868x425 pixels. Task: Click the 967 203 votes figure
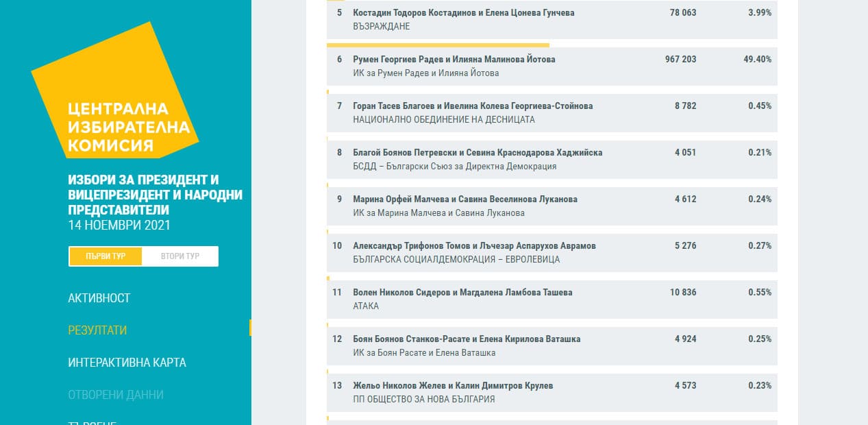(680, 60)
